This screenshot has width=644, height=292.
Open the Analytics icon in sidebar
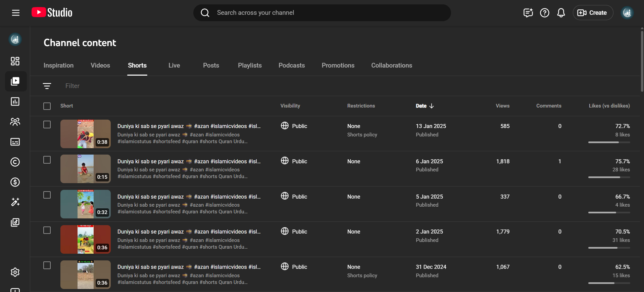[15, 101]
